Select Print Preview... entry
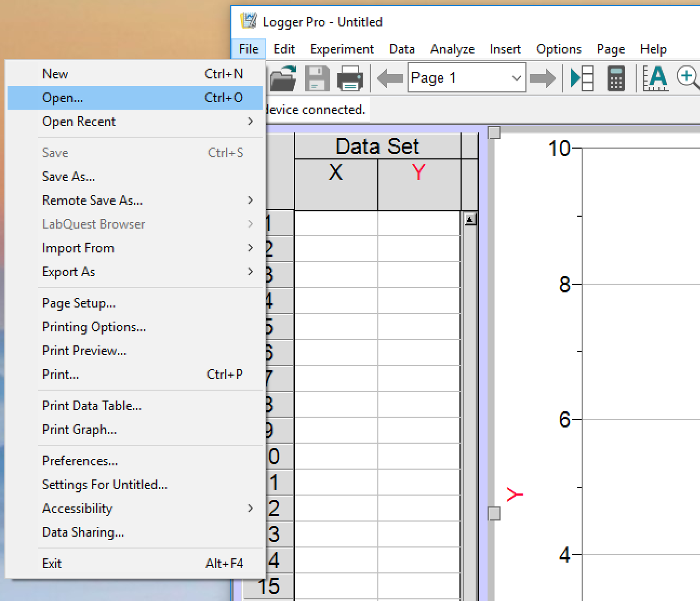The height and width of the screenshot is (601, 700). click(135, 351)
